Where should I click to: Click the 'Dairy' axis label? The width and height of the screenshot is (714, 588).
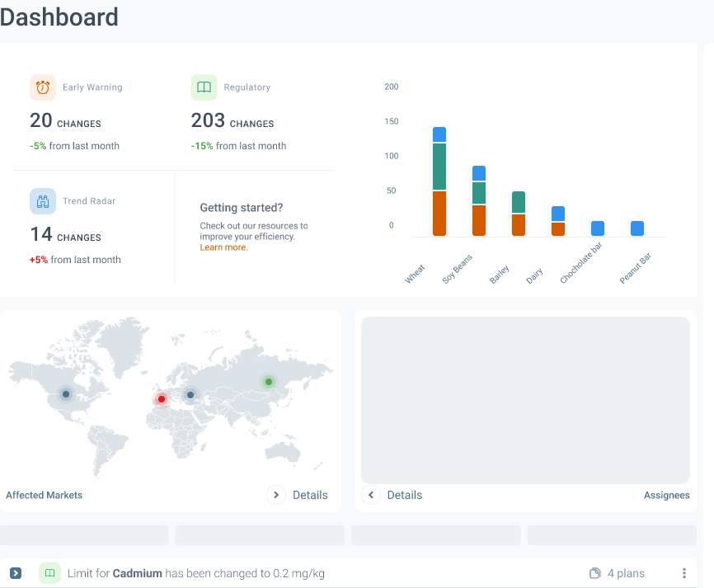[x=534, y=275]
